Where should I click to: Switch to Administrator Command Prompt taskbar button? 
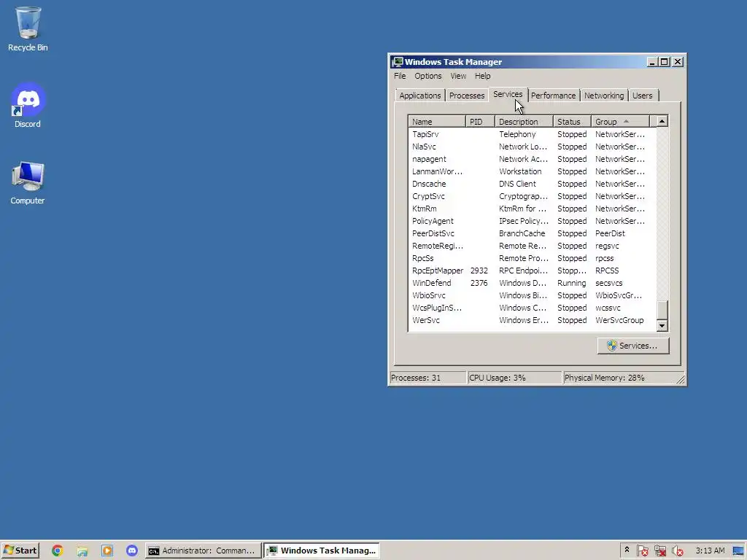[x=203, y=551]
